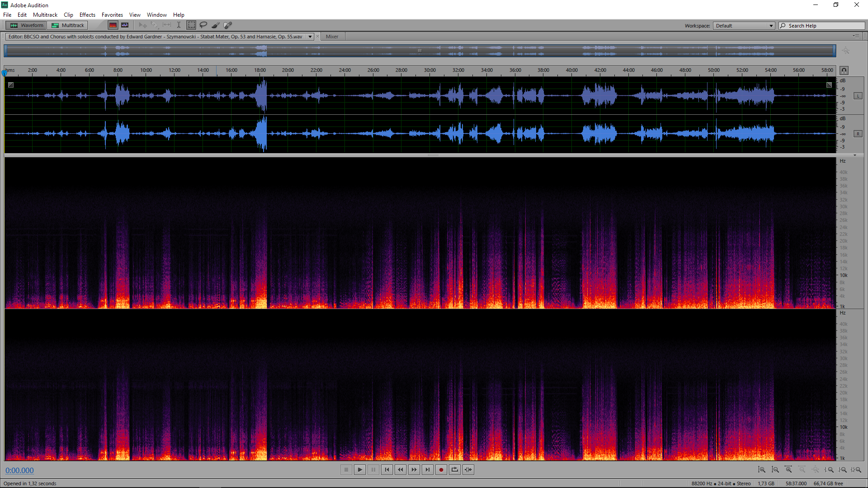Viewport: 868px width, 488px height.
Task: Toggle the Spectral Pitch Display
Action: pos(125,25)
